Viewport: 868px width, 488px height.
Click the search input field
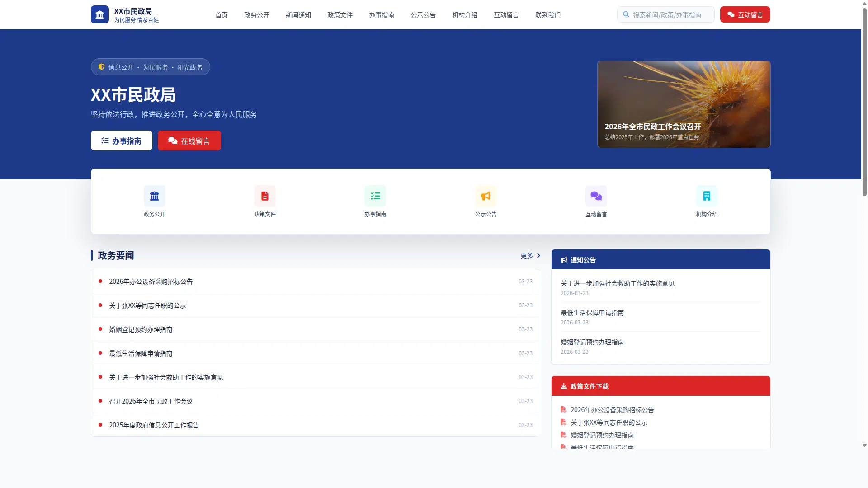tap(669, 14)
